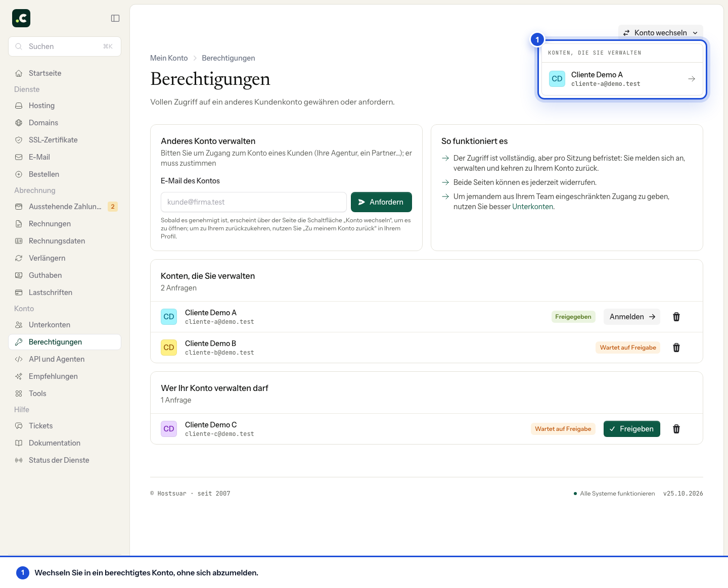Open Unterkonten in the sidebar
This screenshot has height=588, width=728.
65,325
